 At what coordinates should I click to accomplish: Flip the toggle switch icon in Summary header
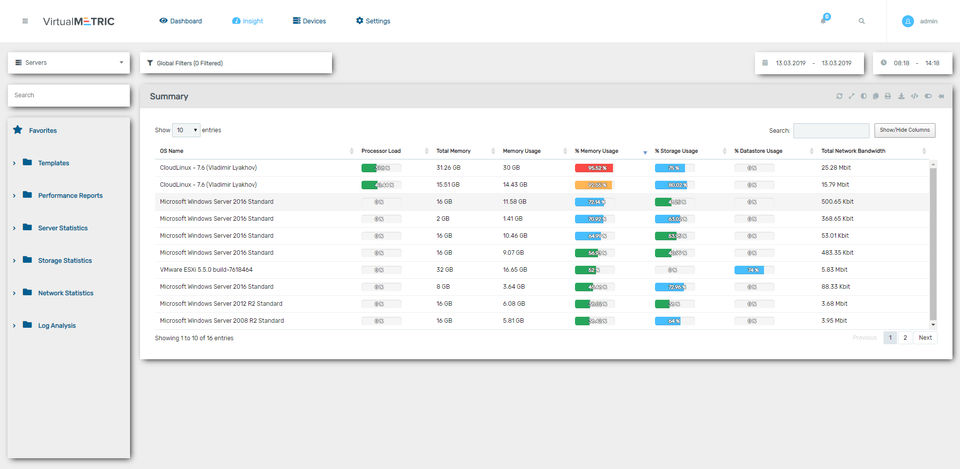click(928, 96)
